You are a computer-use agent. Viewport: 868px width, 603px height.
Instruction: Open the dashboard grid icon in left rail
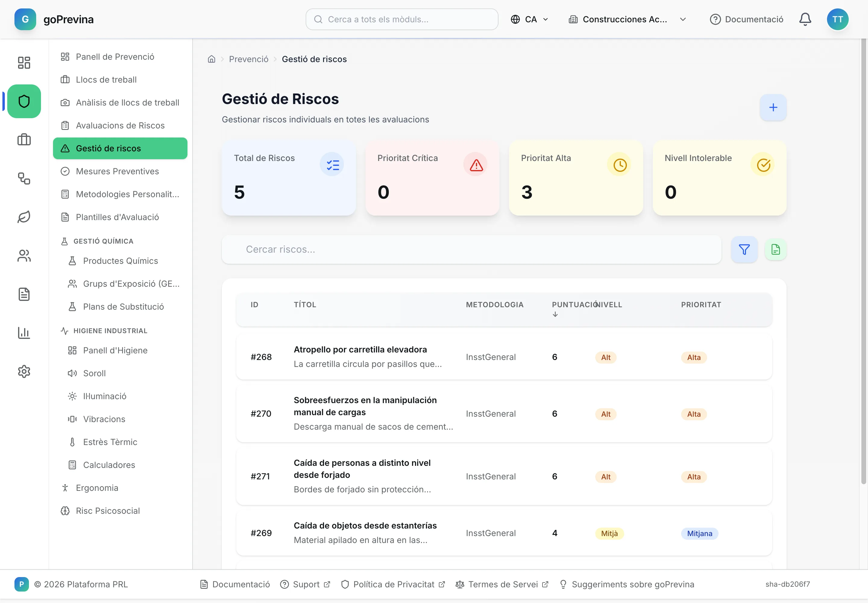point(24,63)
